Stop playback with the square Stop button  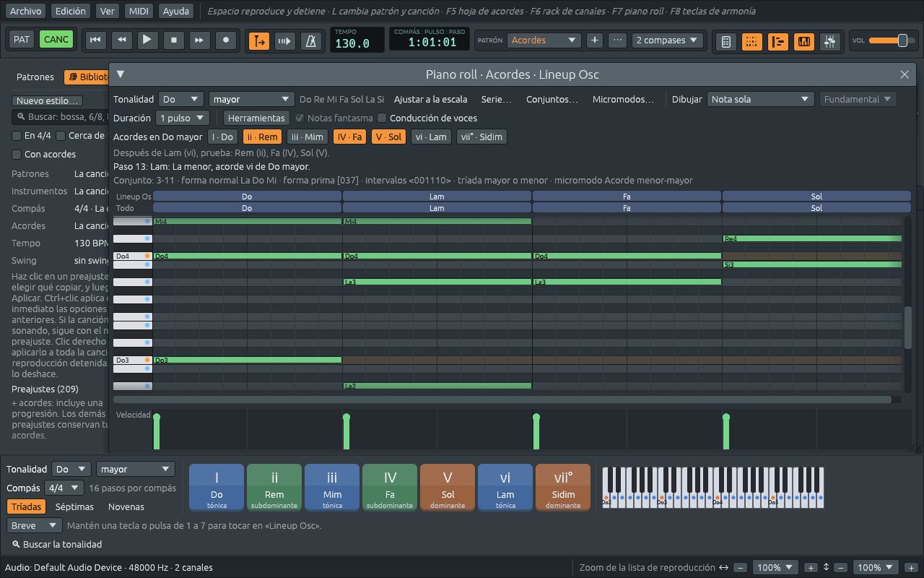pyautogui.click(x=174, y=40)
